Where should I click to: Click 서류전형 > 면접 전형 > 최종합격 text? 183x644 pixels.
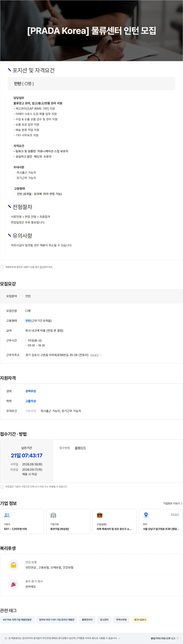[30, 217]
